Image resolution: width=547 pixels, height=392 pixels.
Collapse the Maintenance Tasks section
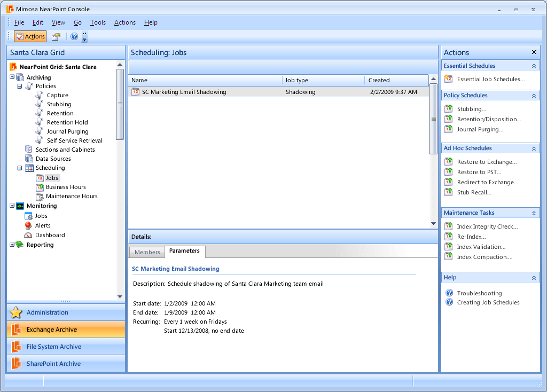534,213
